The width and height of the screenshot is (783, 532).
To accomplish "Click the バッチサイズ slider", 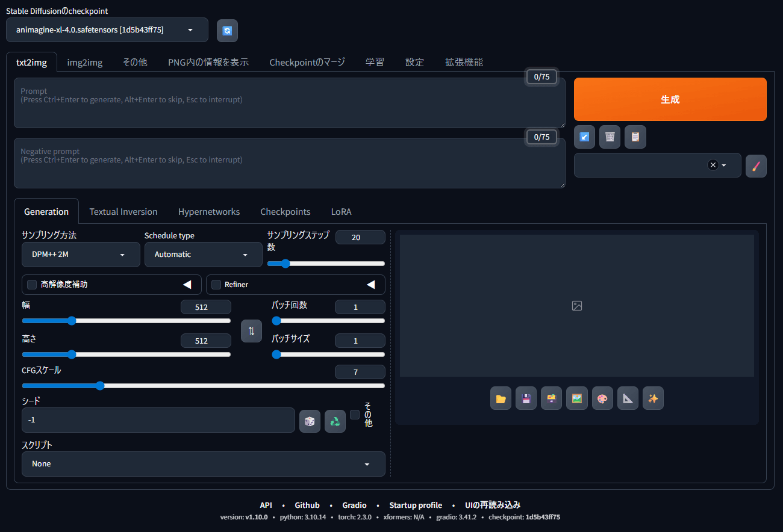I will 328,354.
